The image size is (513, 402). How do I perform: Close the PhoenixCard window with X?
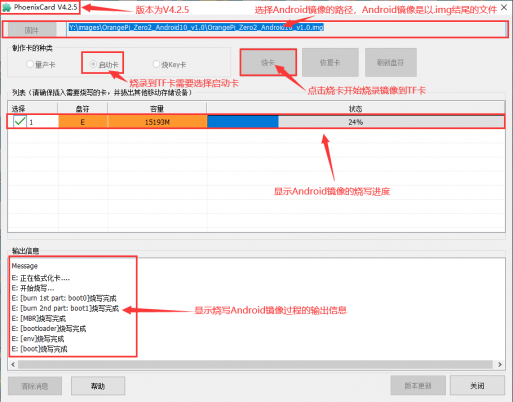click(x=504, y=8)
